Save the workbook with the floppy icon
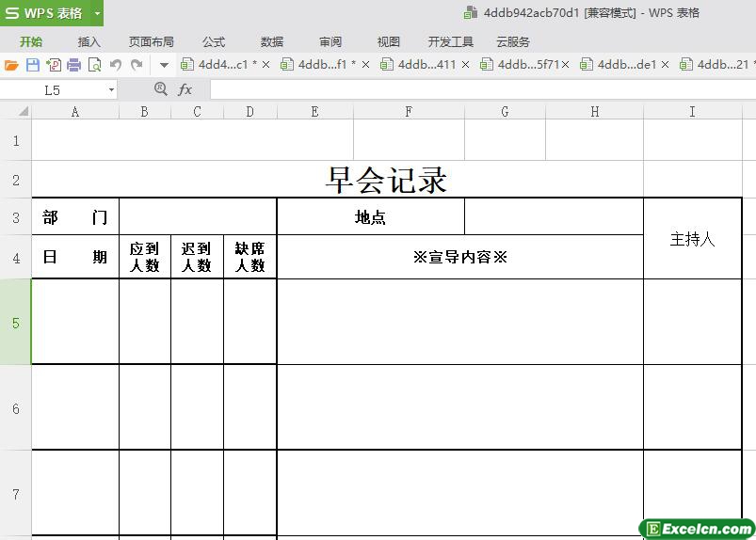This screenshot has width=756, height=540. (32, 65)
